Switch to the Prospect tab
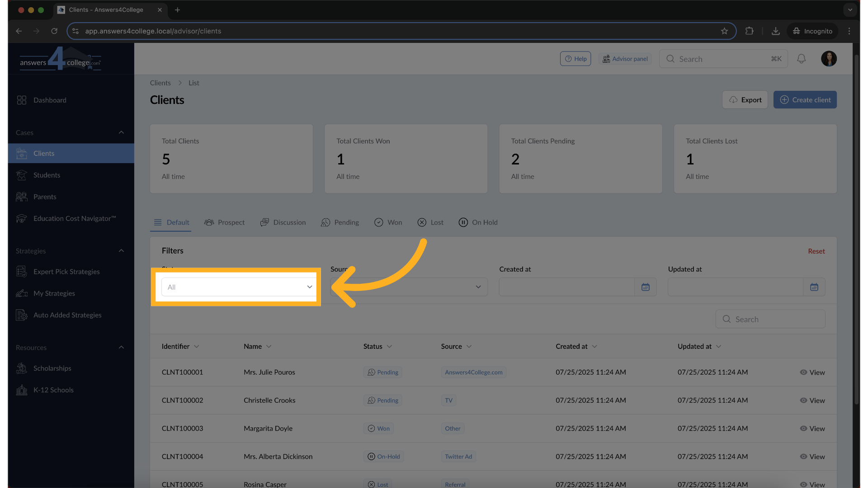Screen dimensions: 868x488 point(225,222)
